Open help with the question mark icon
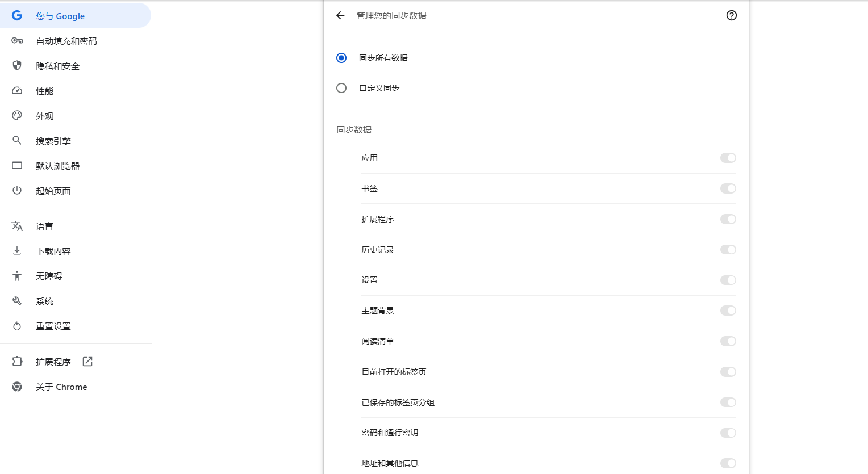Viewport: 868px width, 474px height. (732, 15)
